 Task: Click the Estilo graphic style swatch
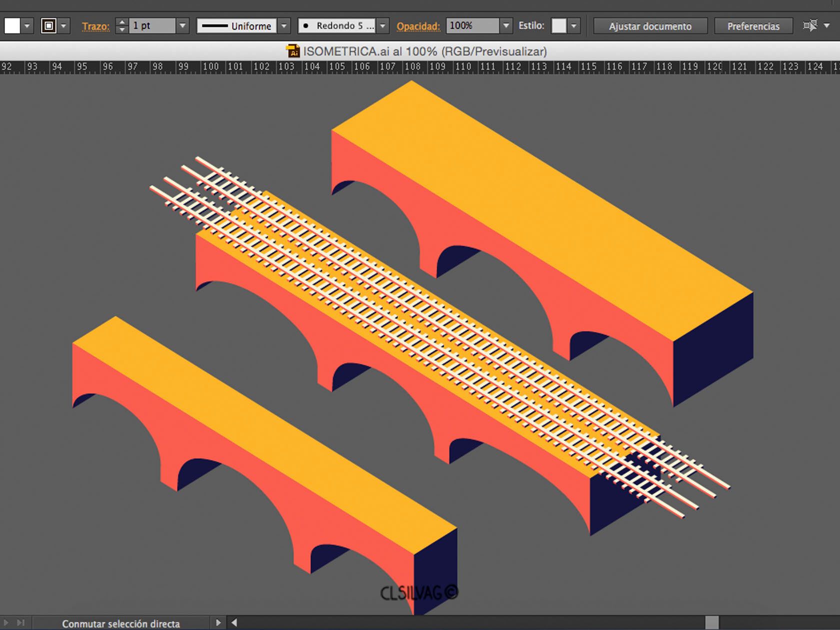pyautogui.click(x=558, y=26)
